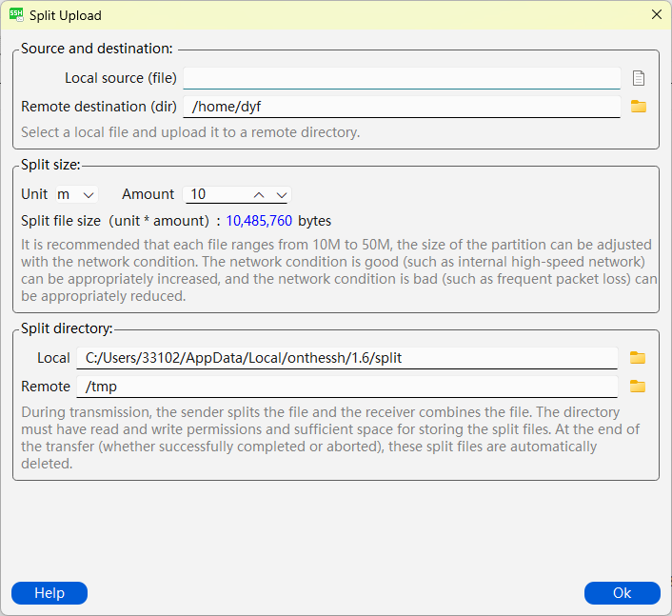The width and height of the screenshot is (672, 616).
Task: Click the blue 10,485,760 bytes value
Action: 259,221
